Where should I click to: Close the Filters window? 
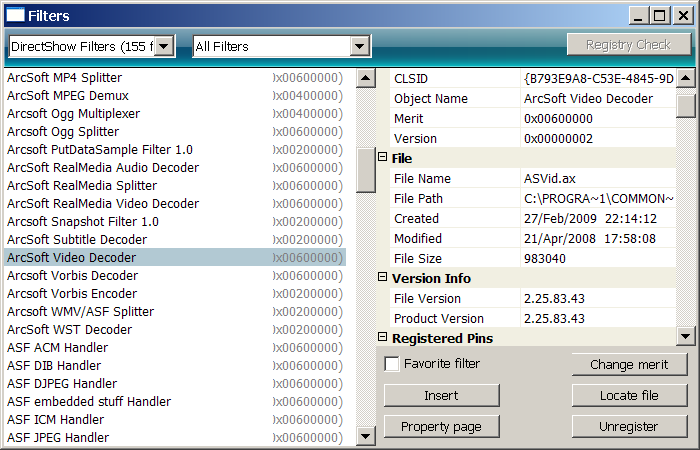click(683, 16)
